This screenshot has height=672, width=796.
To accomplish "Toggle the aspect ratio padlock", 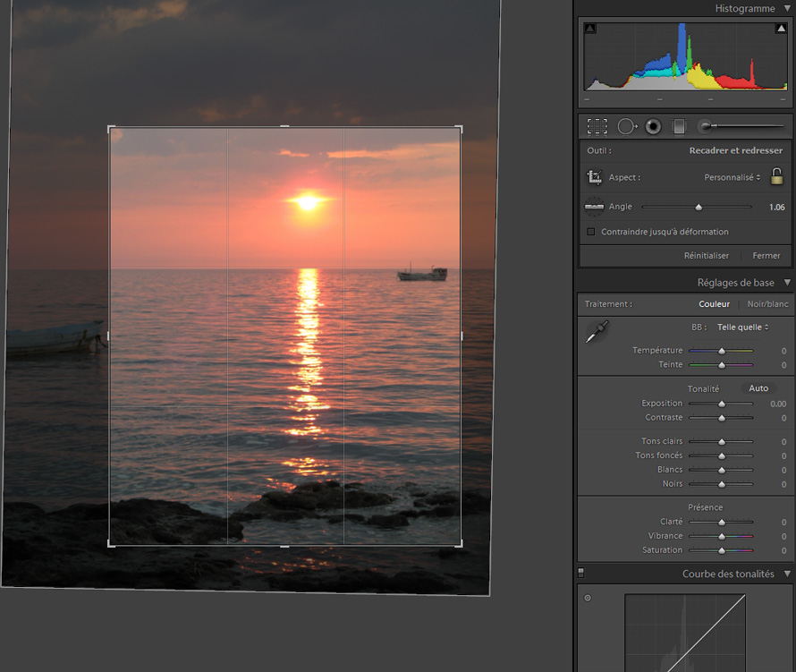I will pos(776,176).
